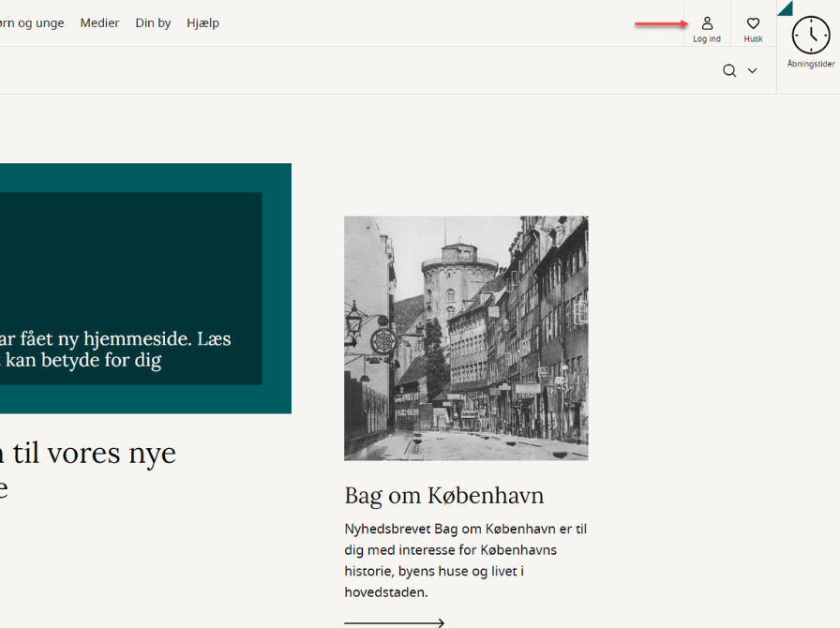
Task: Click the 'Åbningstider' text label
Action: pos(811,65)
